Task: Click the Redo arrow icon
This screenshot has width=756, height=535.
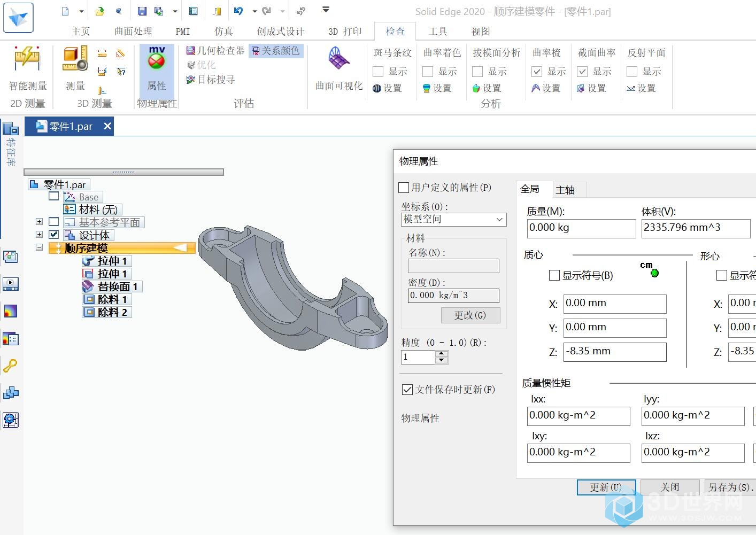Action: [266, 11]
